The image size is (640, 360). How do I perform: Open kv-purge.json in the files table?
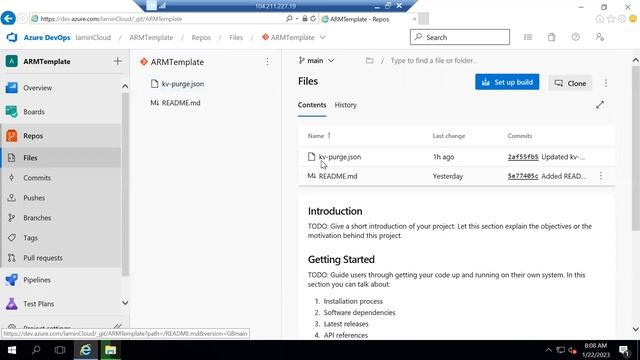click(340, 157)
